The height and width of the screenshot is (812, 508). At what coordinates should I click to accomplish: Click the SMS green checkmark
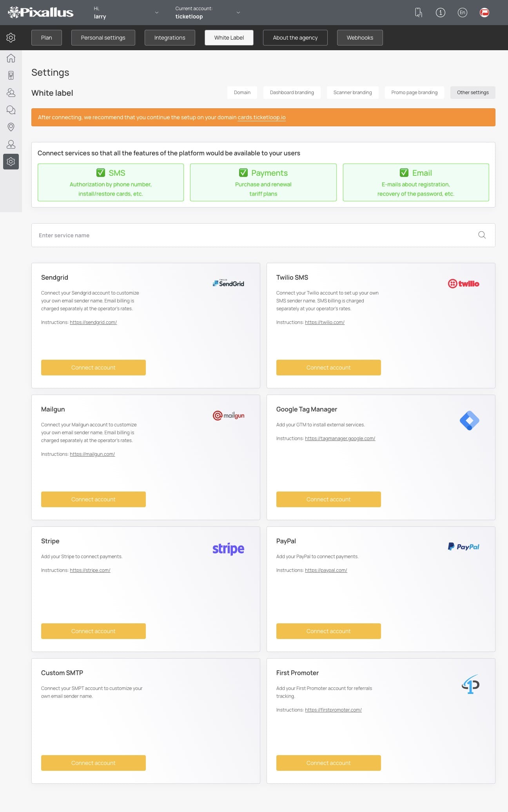click(x=101, y=173)
